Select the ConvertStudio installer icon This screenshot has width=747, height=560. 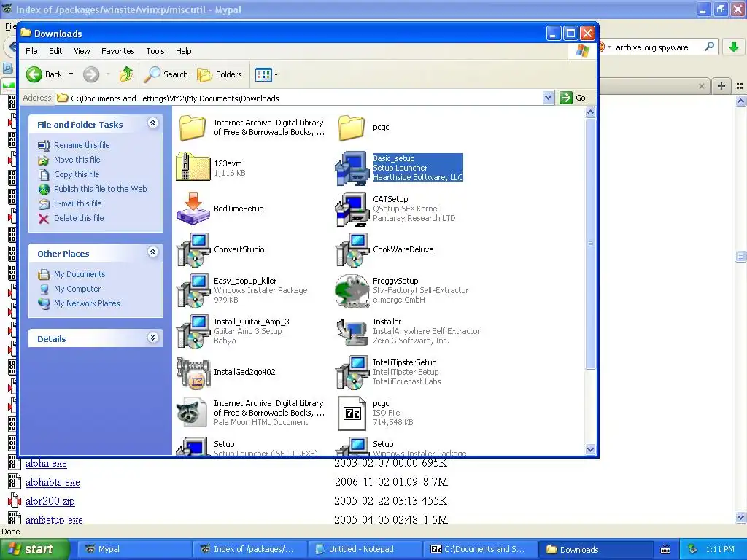(x=193, y=249)
